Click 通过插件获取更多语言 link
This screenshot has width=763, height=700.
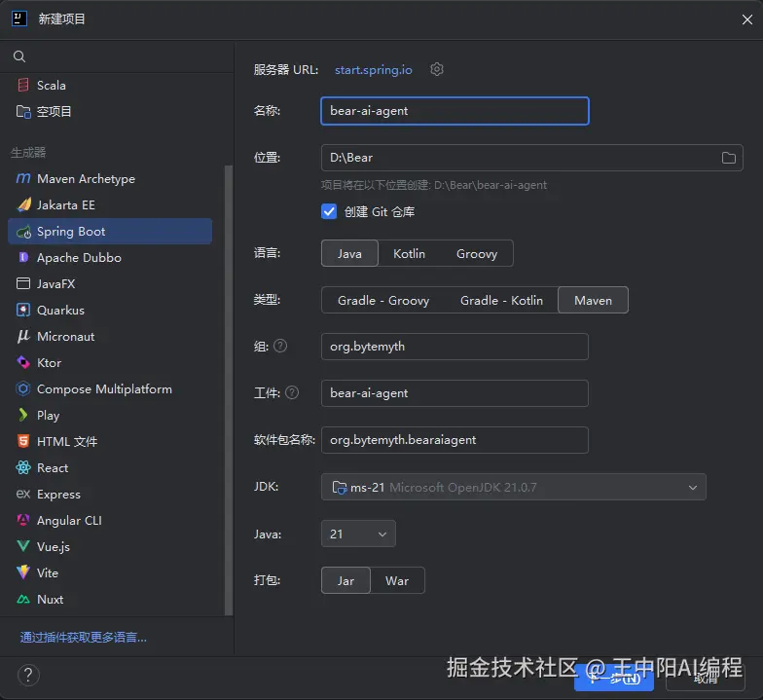click(x=84, y=637)
